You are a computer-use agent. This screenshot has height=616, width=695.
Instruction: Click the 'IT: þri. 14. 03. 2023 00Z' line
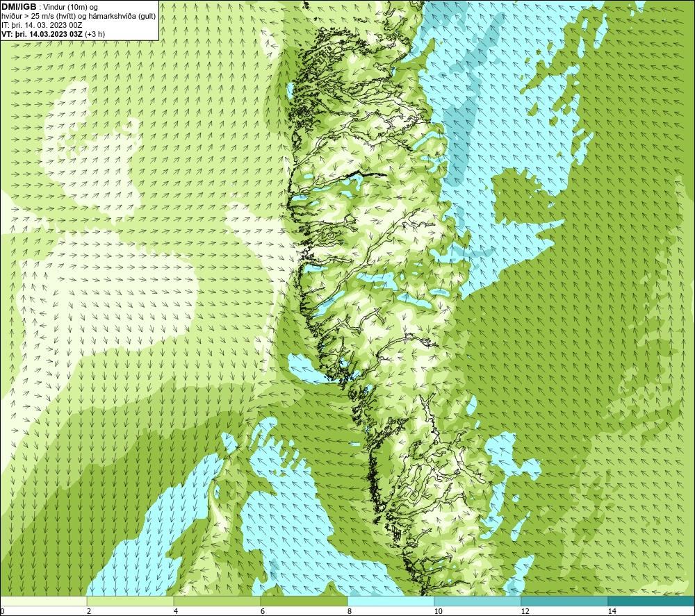[x=42, y=25]
